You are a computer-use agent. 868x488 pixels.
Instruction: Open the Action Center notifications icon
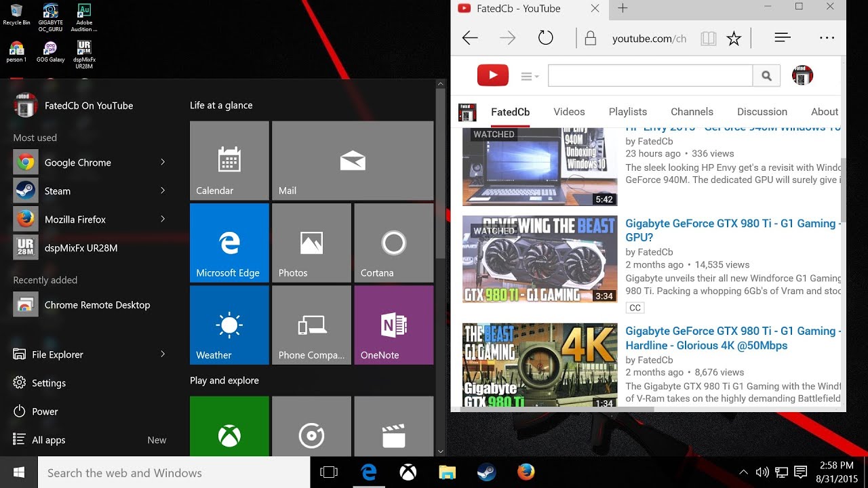800,472
